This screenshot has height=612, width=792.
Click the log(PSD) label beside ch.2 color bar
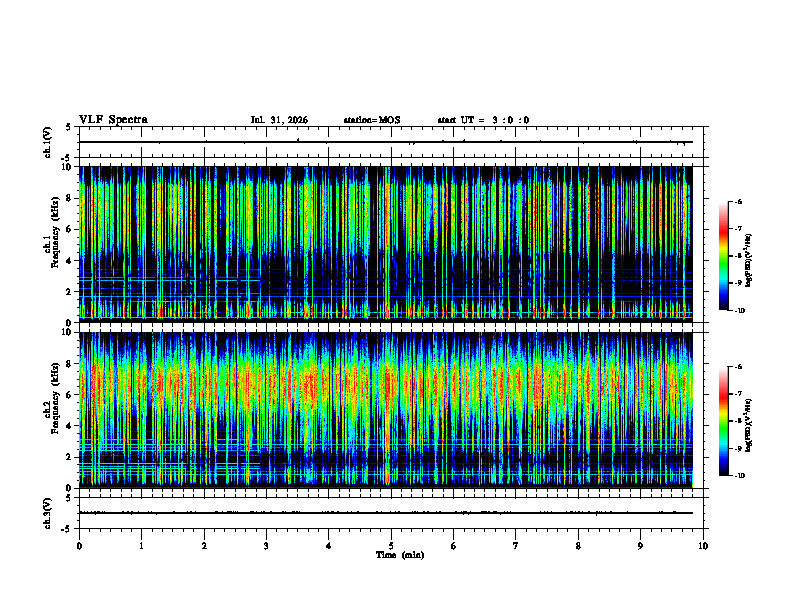(x=748, y=426)
